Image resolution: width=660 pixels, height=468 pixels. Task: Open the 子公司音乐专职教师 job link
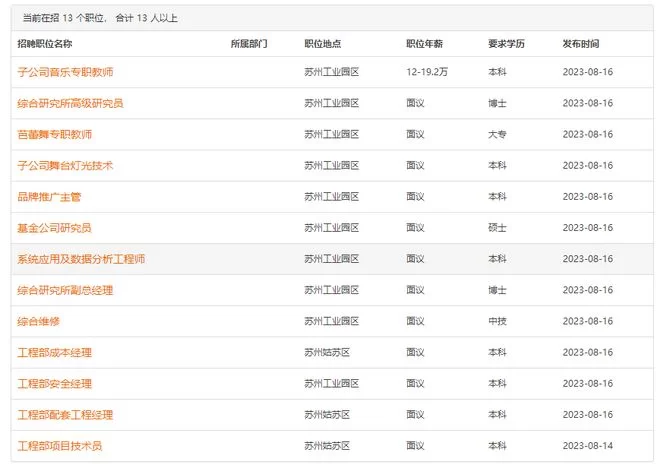[66, 72]
